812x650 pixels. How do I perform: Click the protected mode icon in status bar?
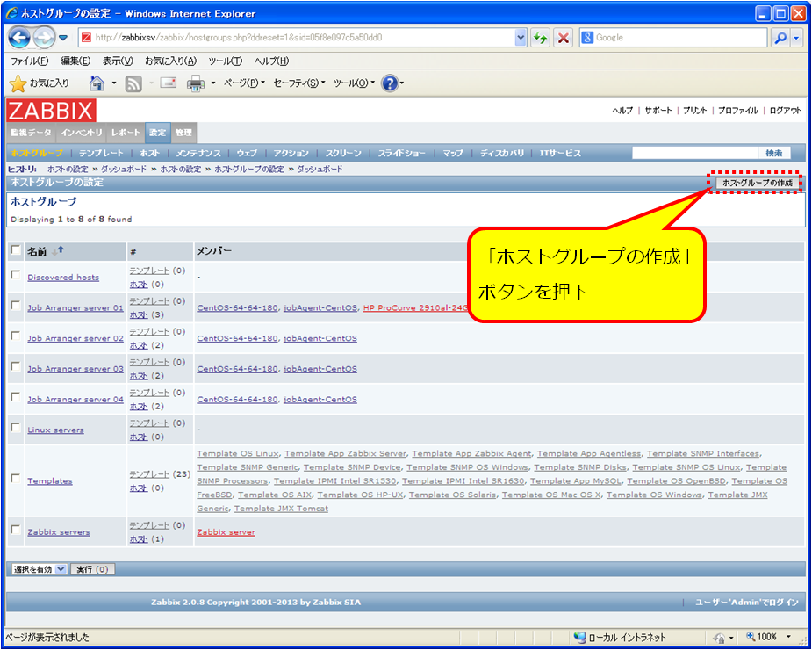pos(719,638)
